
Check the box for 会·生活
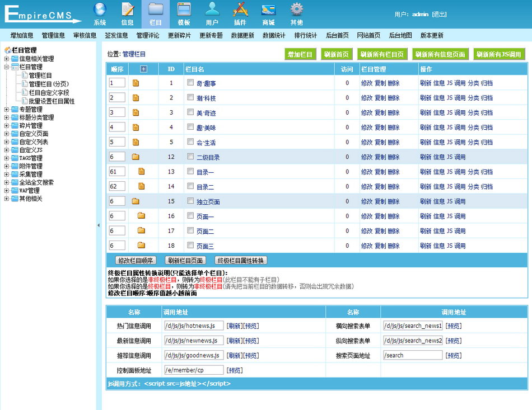(x=190, y=142)
